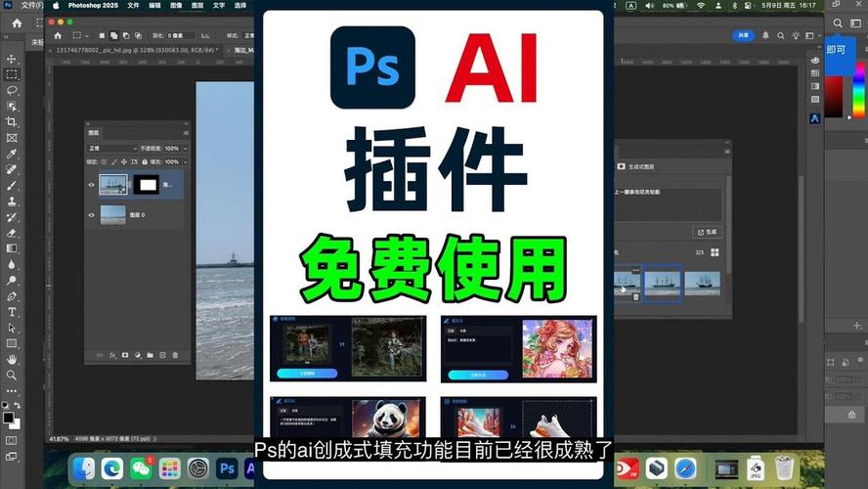Select the Eyedropper tool
This screenshot has width=868, height=489.
11,154
